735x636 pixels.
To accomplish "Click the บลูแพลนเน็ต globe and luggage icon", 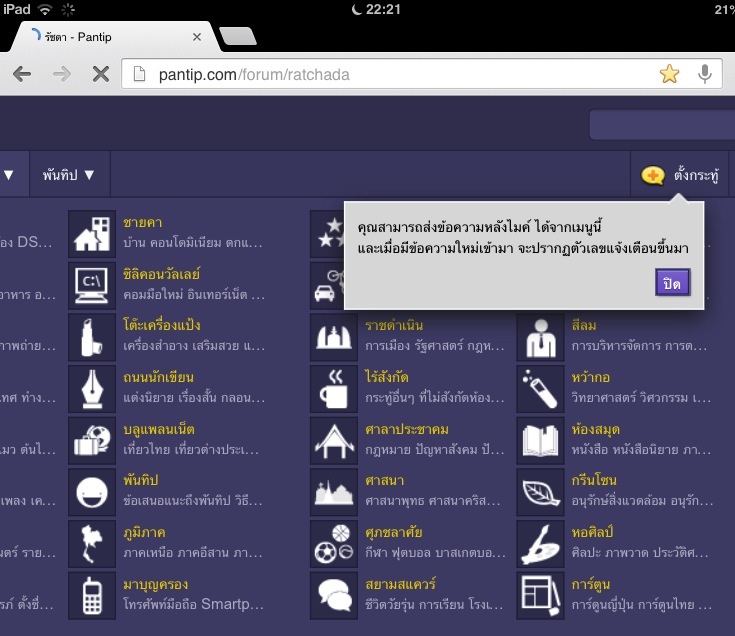I will (92, 441).
